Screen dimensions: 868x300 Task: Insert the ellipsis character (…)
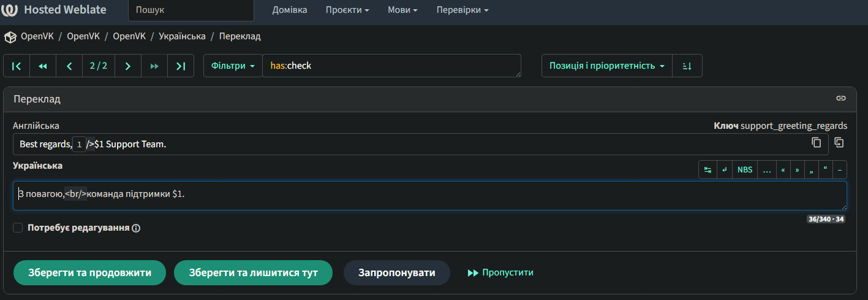tap(767, 170)
